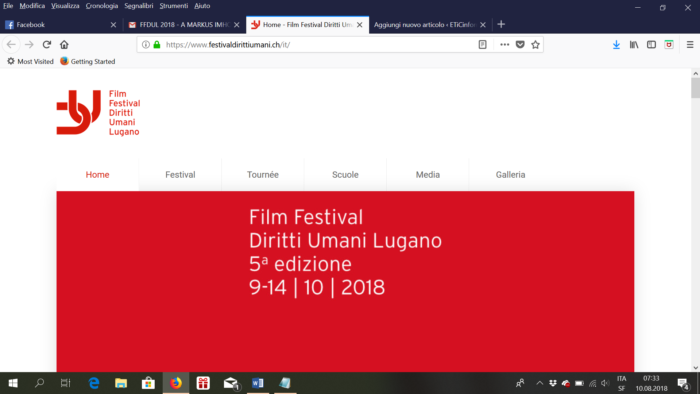Open Microsoft Store from taskbar
This screenshot has height=394, width=700.
148,383
